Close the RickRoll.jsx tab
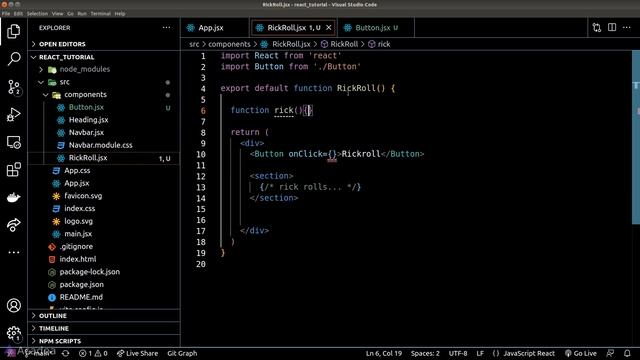The image size is (640, 360). coord(329,28)
